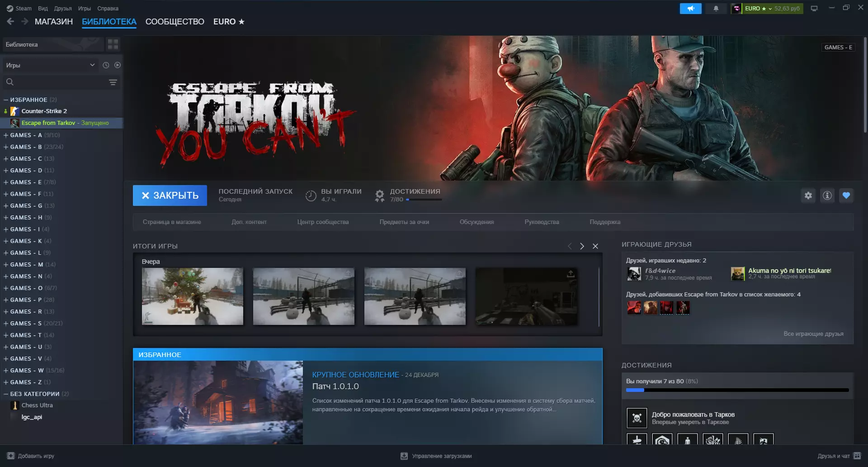Sort library by recent activity clock icon

coord(106,65)
